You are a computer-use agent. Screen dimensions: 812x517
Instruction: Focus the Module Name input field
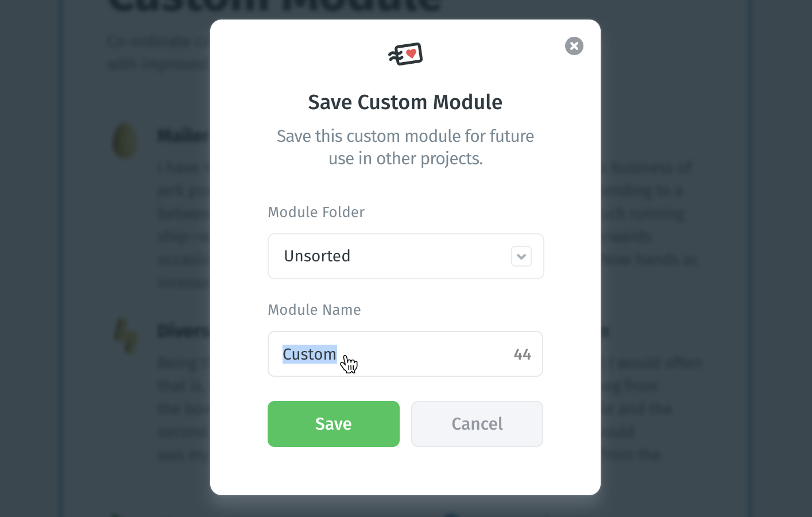coord(425,354)
